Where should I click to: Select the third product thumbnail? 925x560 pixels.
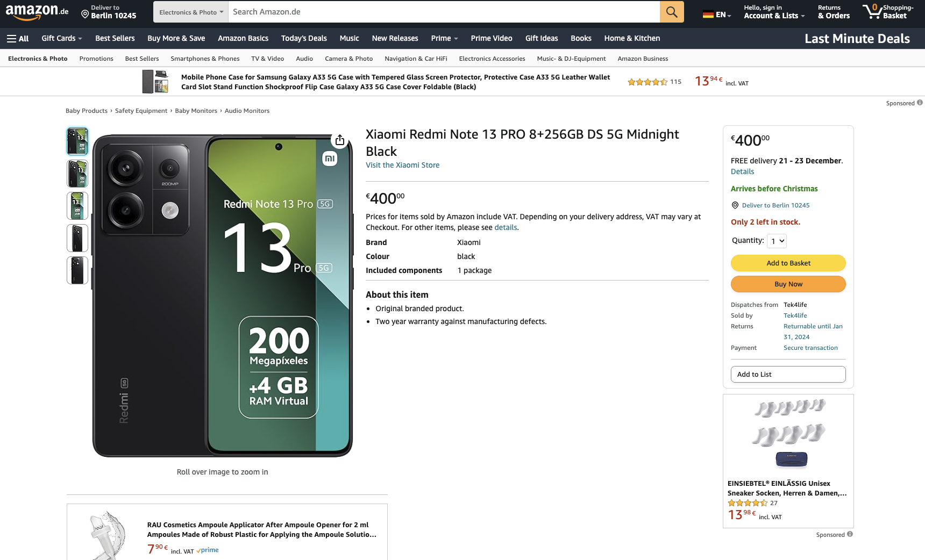point(77,206)
